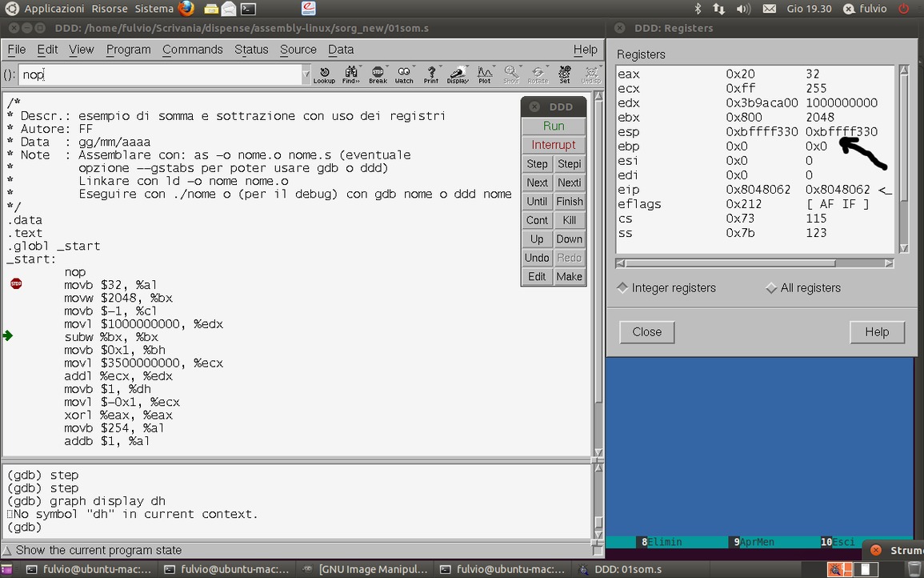Set a breakpoint with Break icon
This screenshot has height=578, width=924.
[378, 74]
